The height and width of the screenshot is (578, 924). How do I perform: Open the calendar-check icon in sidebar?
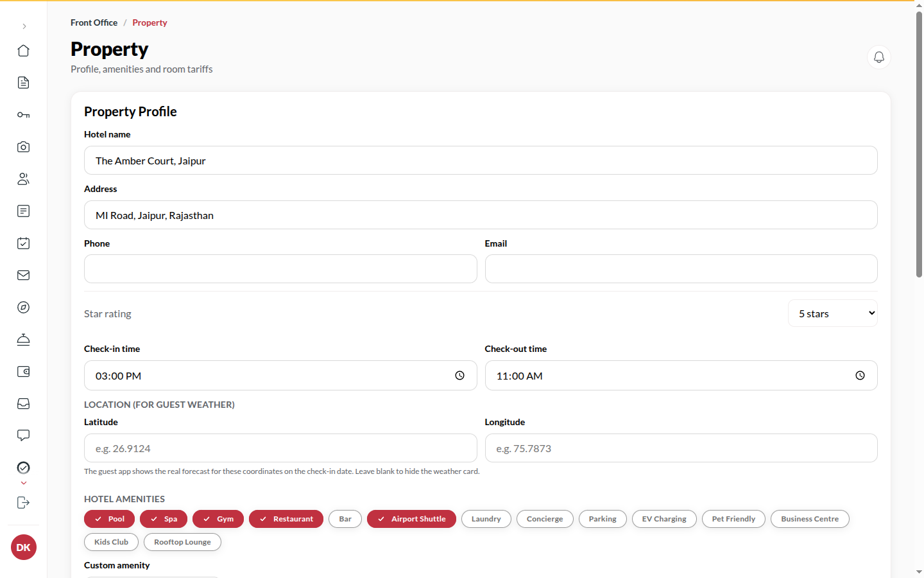[x=24, y=243]
